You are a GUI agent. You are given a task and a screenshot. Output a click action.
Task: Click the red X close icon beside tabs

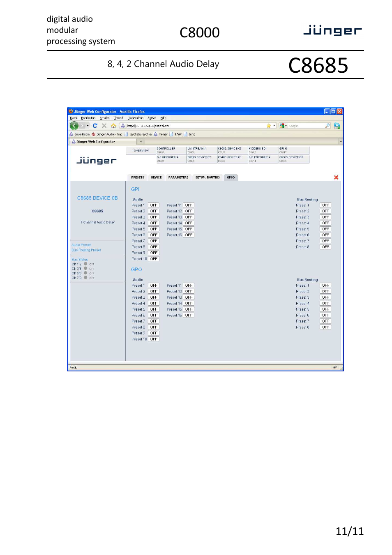click(x=336, y=177)
